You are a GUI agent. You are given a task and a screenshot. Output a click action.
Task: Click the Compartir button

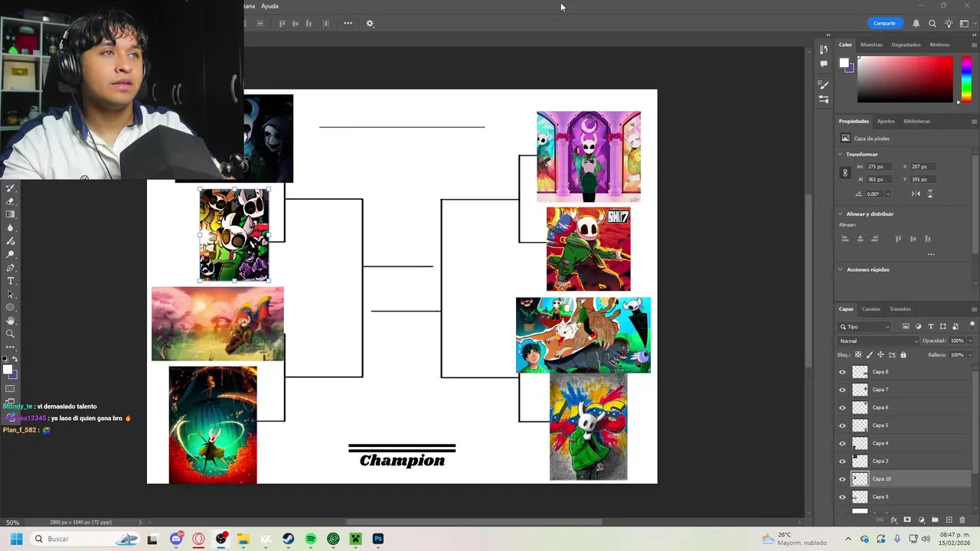coord(884,23)
